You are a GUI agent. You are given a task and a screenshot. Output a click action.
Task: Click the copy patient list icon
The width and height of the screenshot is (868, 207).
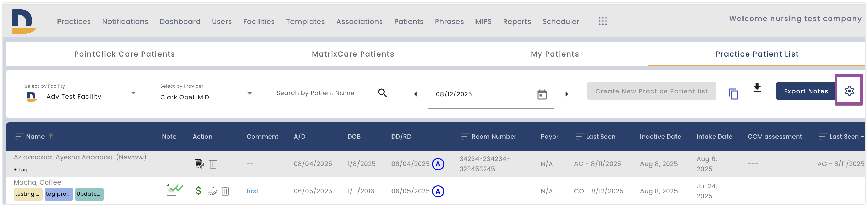733,94
